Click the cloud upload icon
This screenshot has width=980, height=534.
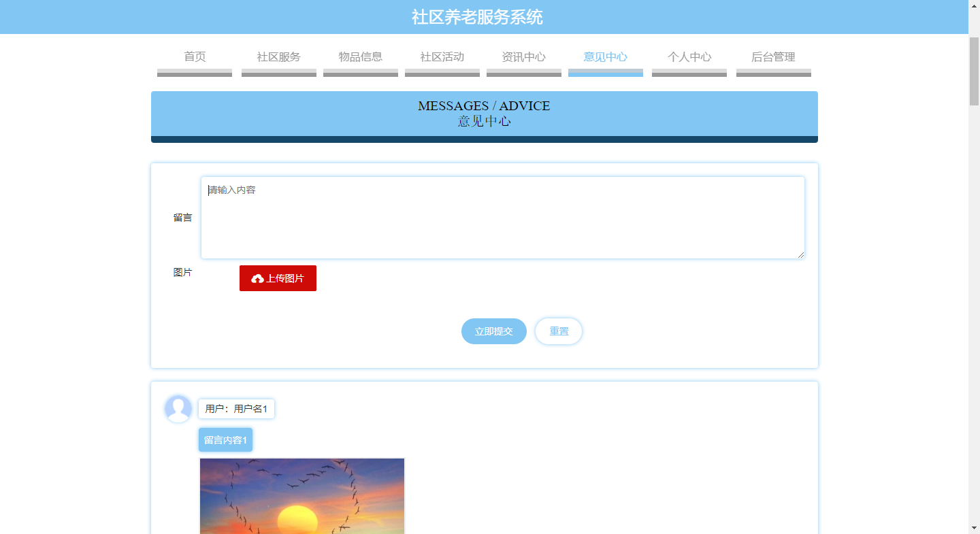[x=257, y=279]
